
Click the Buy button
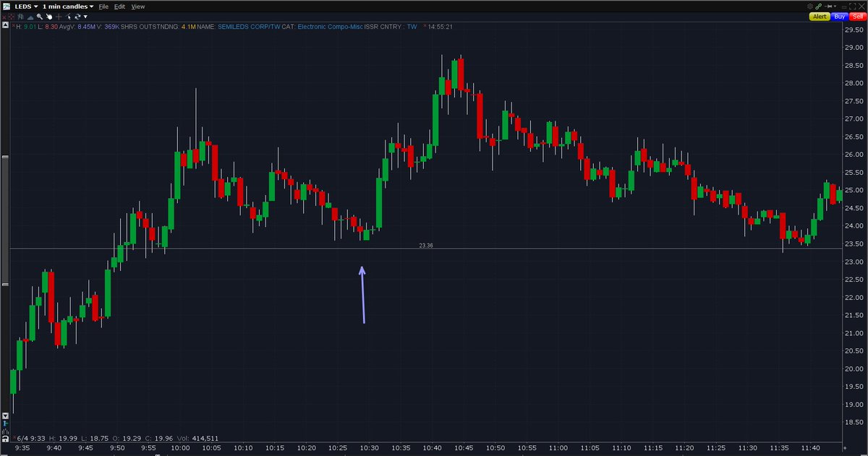tap(840, 17)
